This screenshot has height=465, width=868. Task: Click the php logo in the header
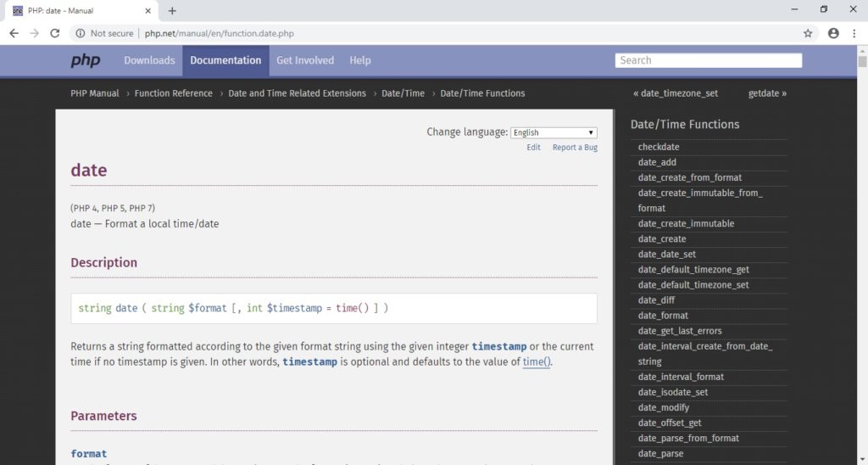85,60
